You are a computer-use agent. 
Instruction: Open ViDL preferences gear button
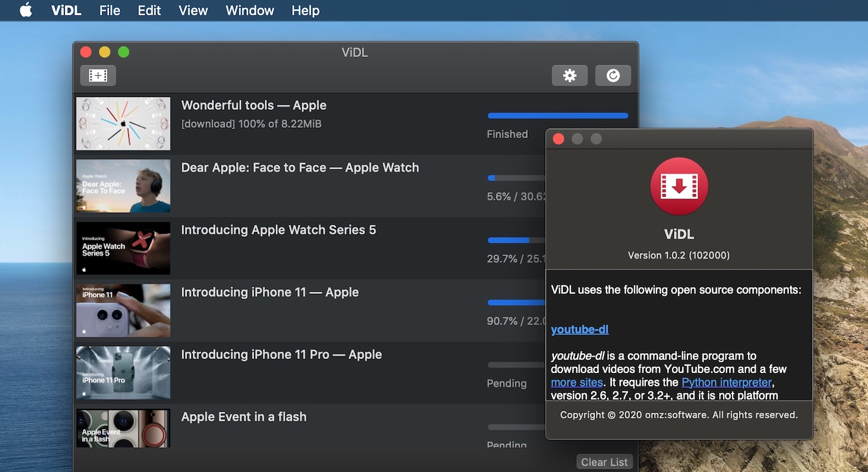pos(569,75)
